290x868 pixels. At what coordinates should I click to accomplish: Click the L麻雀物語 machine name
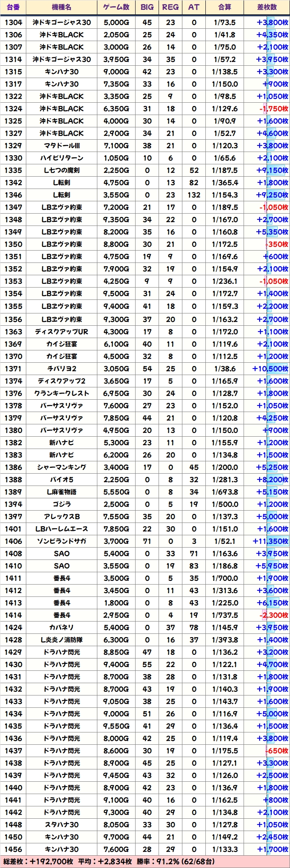pos(62,492)
